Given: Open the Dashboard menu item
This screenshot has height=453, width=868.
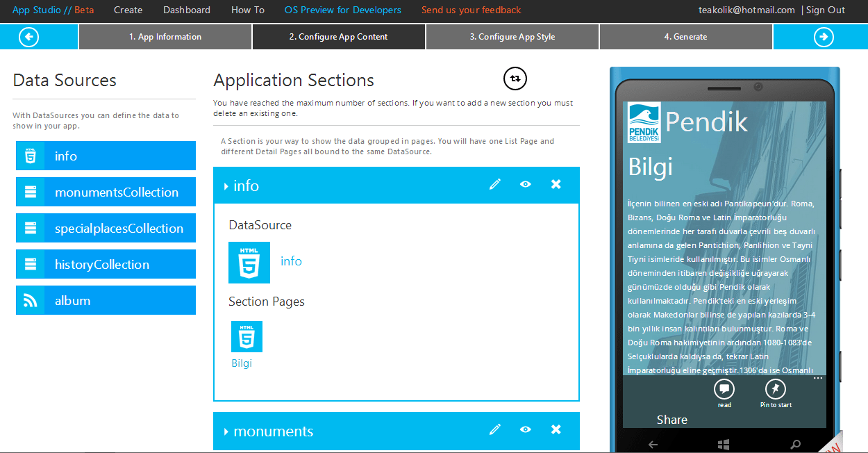Looking at the screenshot, I should click(x=187, y=10).
